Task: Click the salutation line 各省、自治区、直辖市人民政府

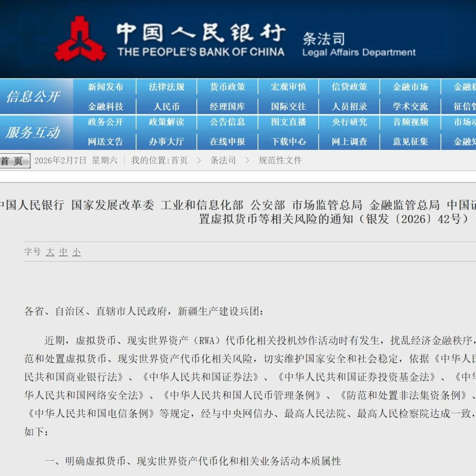Action: click(x=144, y=311)
